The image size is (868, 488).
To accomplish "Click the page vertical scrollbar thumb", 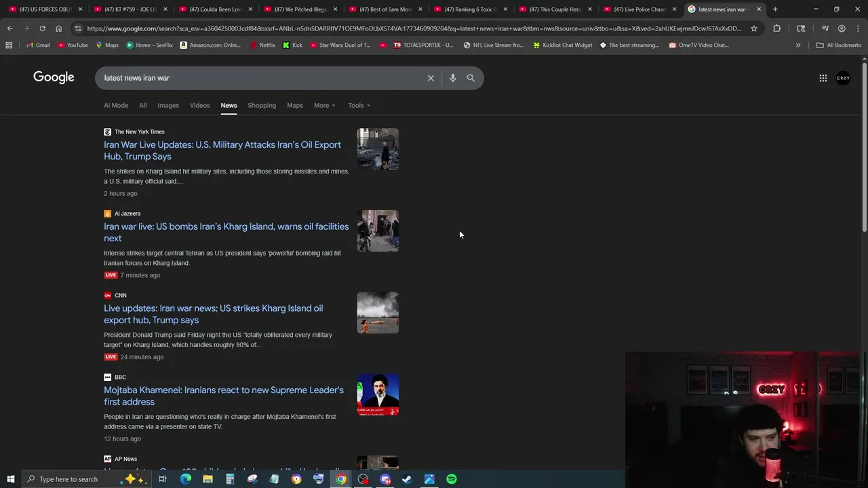I will pyautogui.click(x=864, y=147).
